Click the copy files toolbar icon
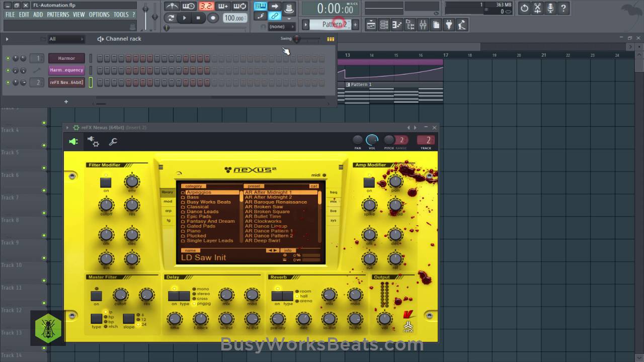The width and height of the screenshot is (644, 362). [x=436, y=25]
